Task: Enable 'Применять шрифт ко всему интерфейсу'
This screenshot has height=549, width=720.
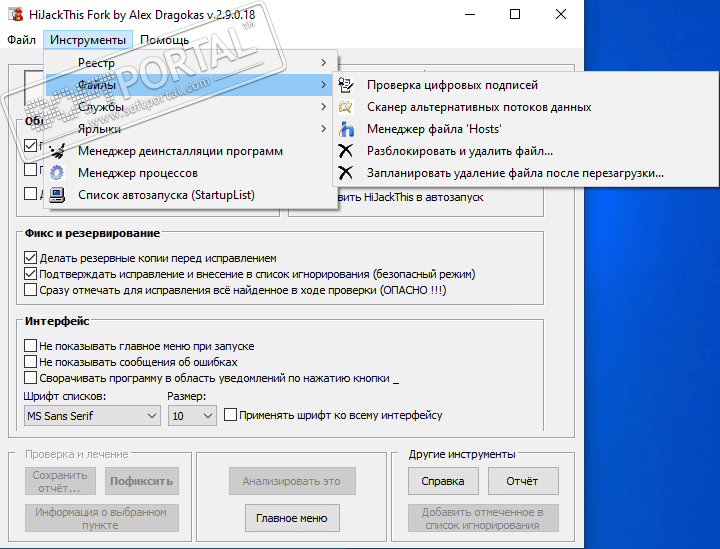Action: 230,415
